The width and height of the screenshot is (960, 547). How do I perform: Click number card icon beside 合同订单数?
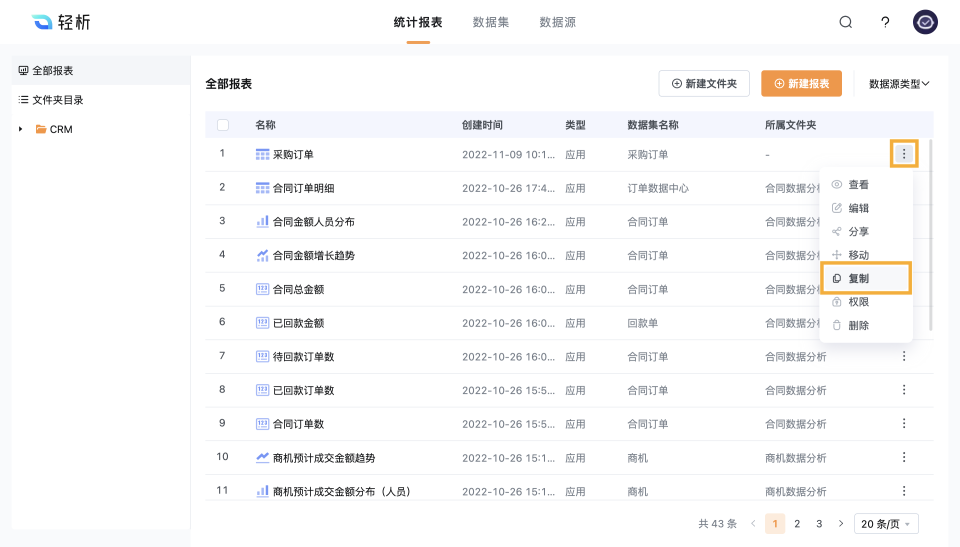point(262,424)
